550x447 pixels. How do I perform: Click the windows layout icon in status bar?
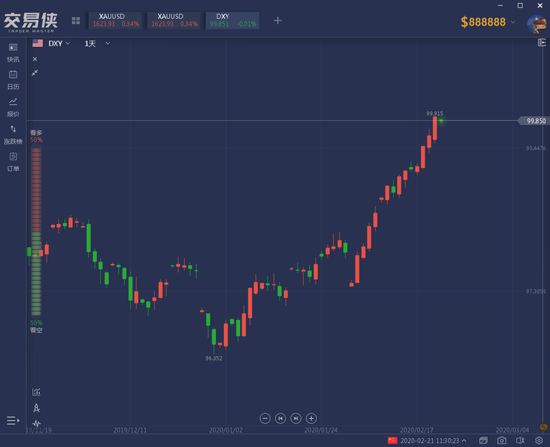tap(483, 440)
